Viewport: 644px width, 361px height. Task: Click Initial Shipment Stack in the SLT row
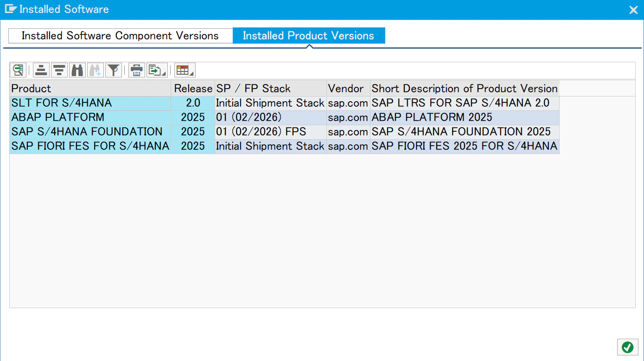(271, 103)
